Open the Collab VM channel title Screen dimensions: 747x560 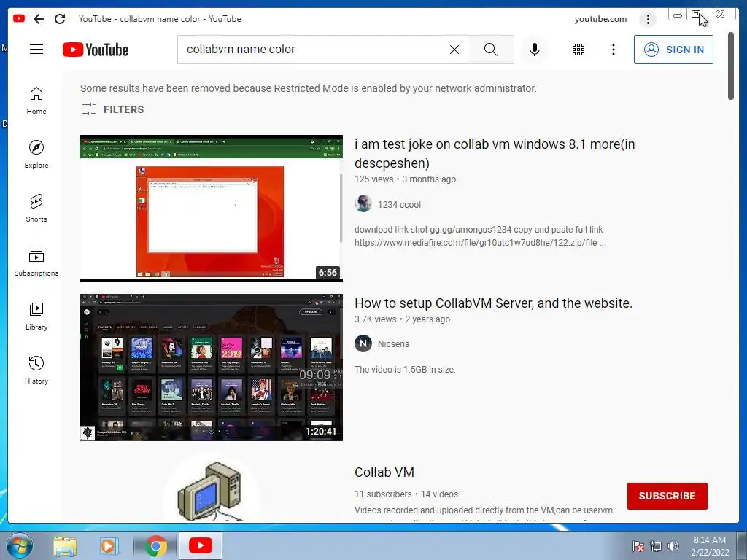tap(384, 472)
